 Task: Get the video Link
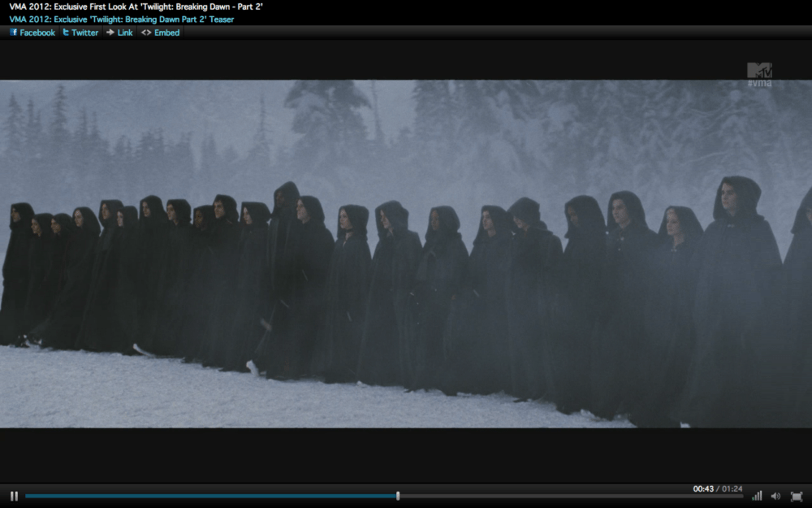click(119, 33)
